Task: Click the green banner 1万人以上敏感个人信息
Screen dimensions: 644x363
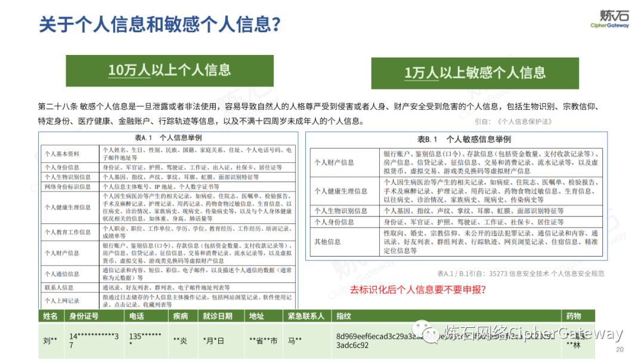Action: [x=475, y=73]
